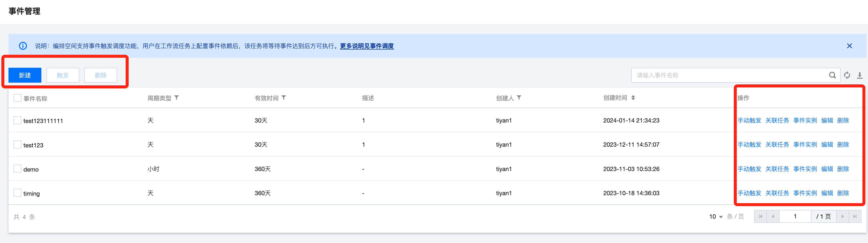The width and height of the screenshot is (868, 243).
Task: Go to the next page arrow
Action: pyautogui.click(x=842, y=216)
